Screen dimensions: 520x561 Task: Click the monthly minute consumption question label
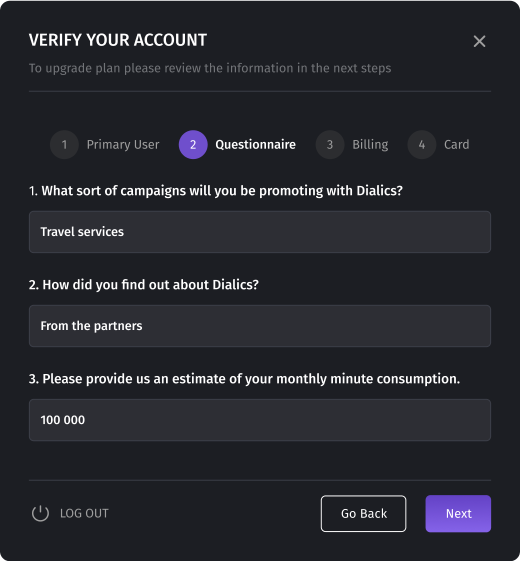(244, 379)
